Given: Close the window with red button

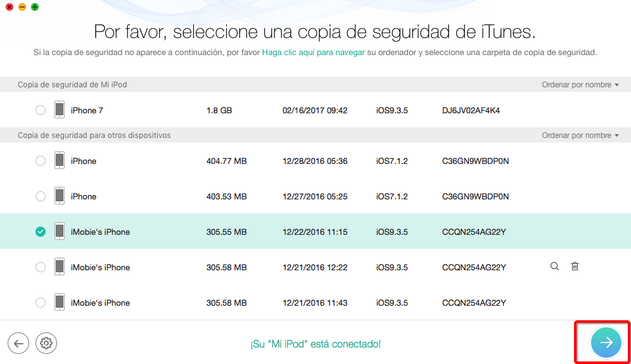Looking at the screenshot, I should 10,7.
